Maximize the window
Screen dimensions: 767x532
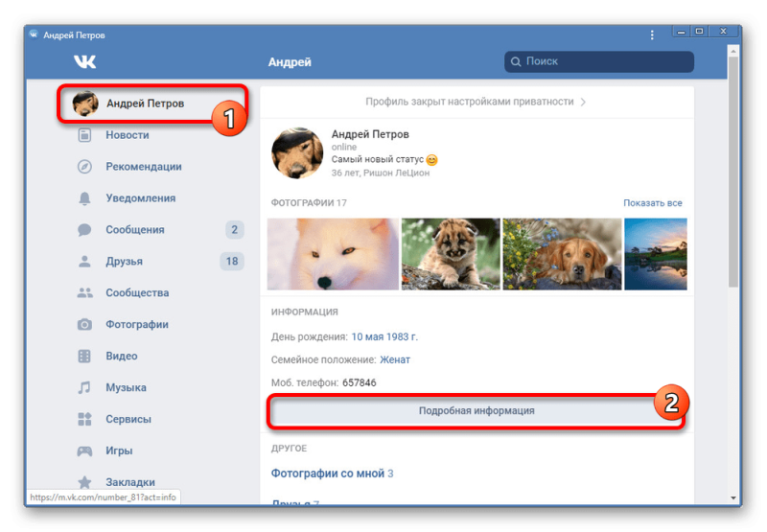pos(700,32)
